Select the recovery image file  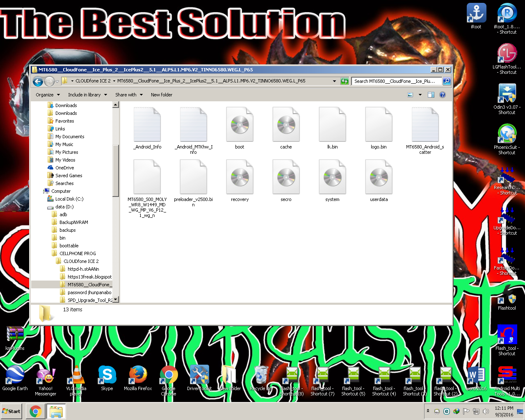[x=240, y=181]
